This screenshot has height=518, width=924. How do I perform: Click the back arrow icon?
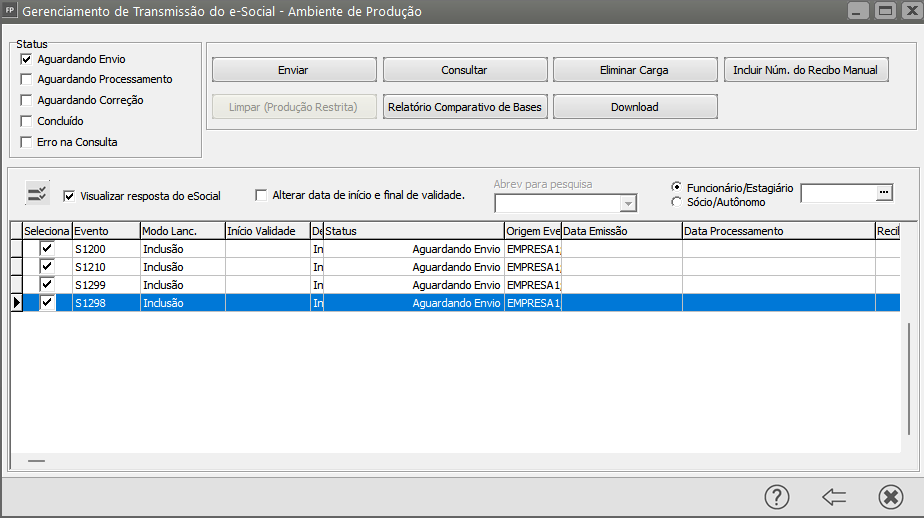[x=834, y=497]
